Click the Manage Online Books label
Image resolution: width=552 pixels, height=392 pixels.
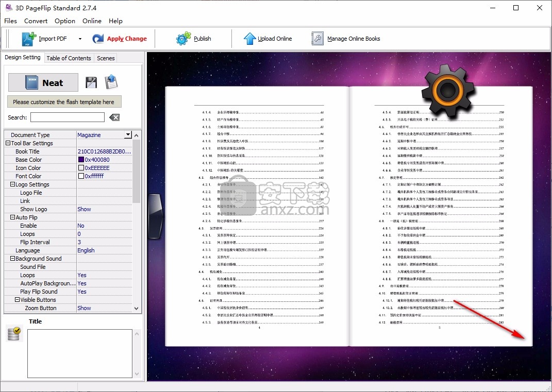coord(354,39)
